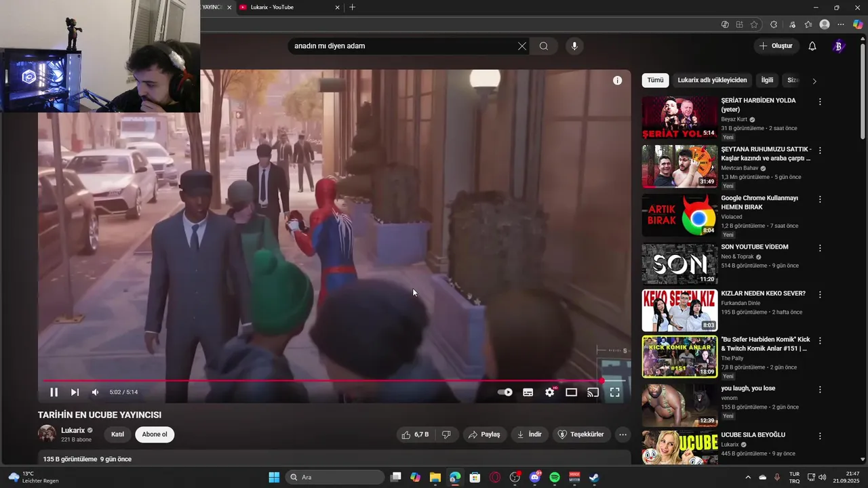Run the search with magnifier button
The height and width of the screenshot is (488, 868).
coord(544,46)
